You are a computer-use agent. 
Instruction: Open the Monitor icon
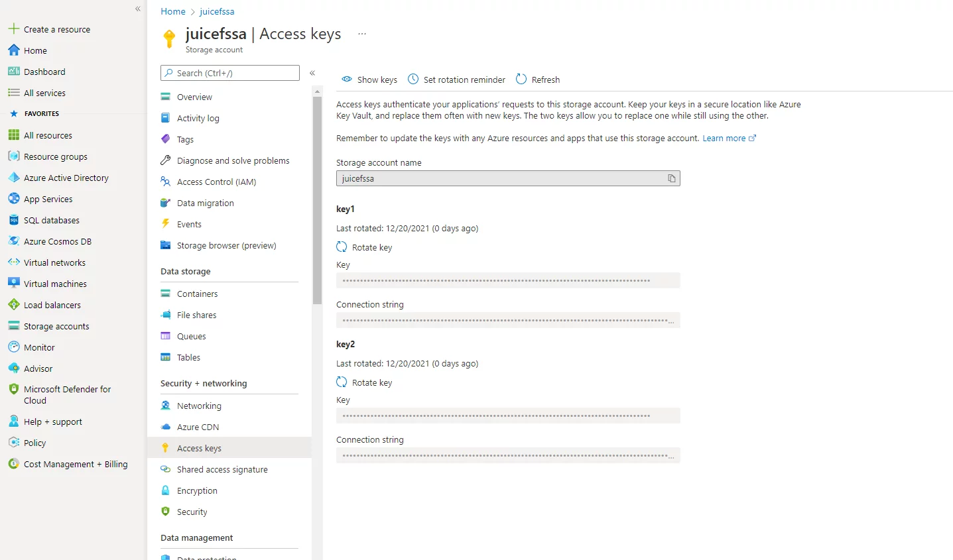coord(13,347)
